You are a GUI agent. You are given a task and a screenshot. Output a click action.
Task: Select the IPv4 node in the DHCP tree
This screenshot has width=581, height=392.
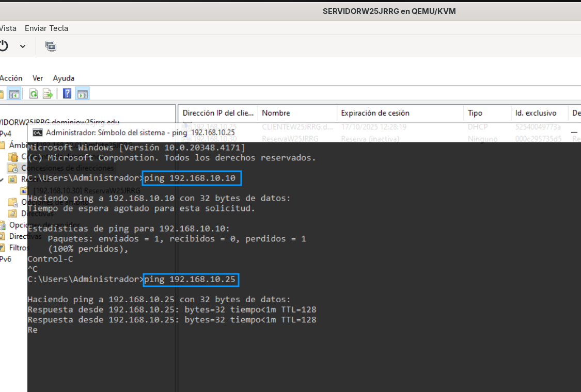coord(6,133)
